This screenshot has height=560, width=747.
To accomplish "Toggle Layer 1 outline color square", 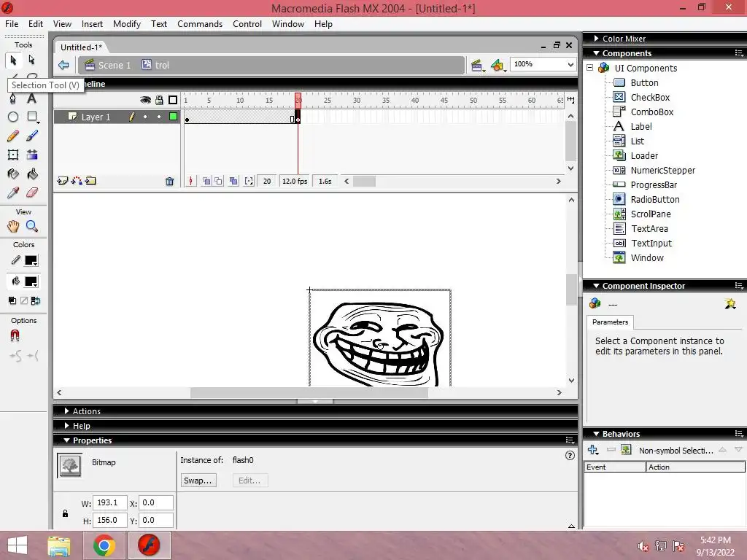I will [x=173, y=117].
